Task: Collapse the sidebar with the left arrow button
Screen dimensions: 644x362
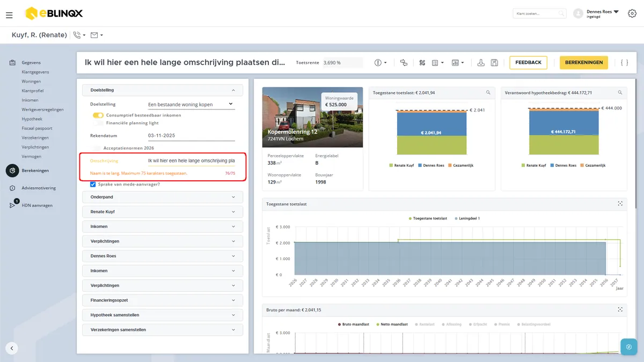Action: (x=12, y=348)
